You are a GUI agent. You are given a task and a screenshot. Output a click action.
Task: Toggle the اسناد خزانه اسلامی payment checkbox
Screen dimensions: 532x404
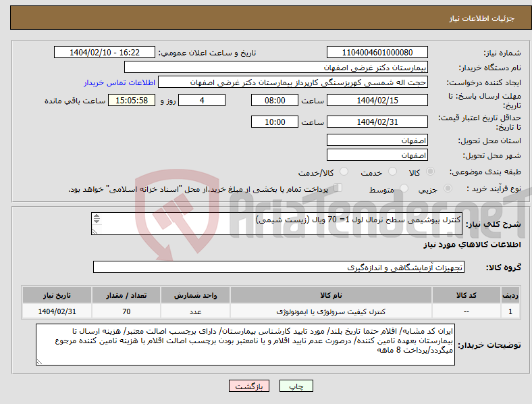click(338, 187)
